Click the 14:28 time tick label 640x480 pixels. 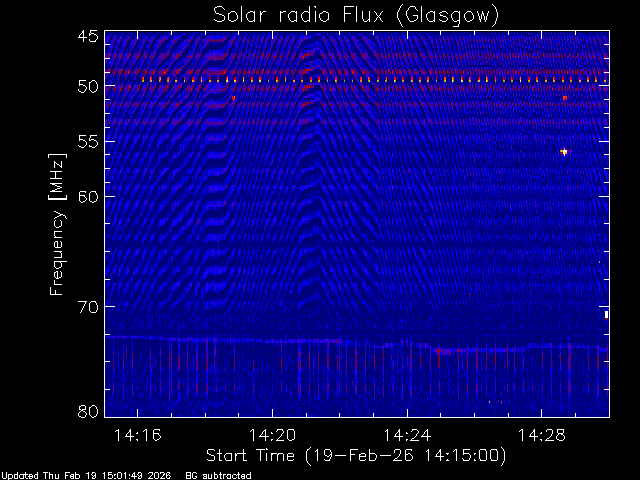click(x=542, y=435)
